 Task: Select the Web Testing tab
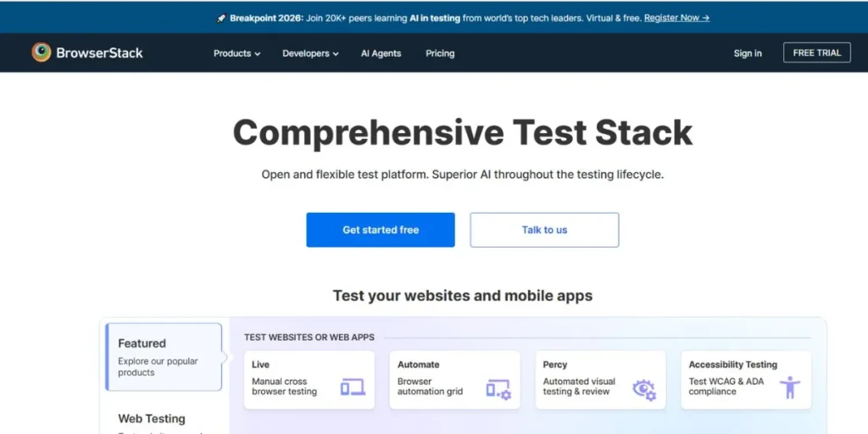(152, 419)
